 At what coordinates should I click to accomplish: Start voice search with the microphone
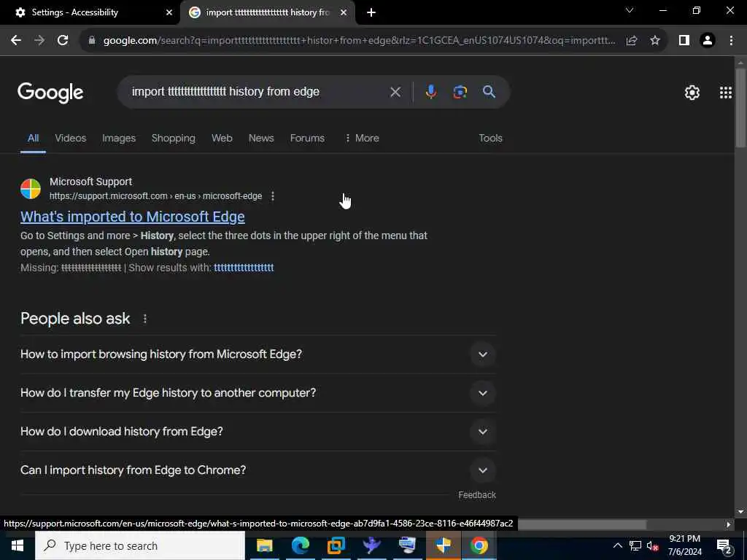[x=430, y=92]
